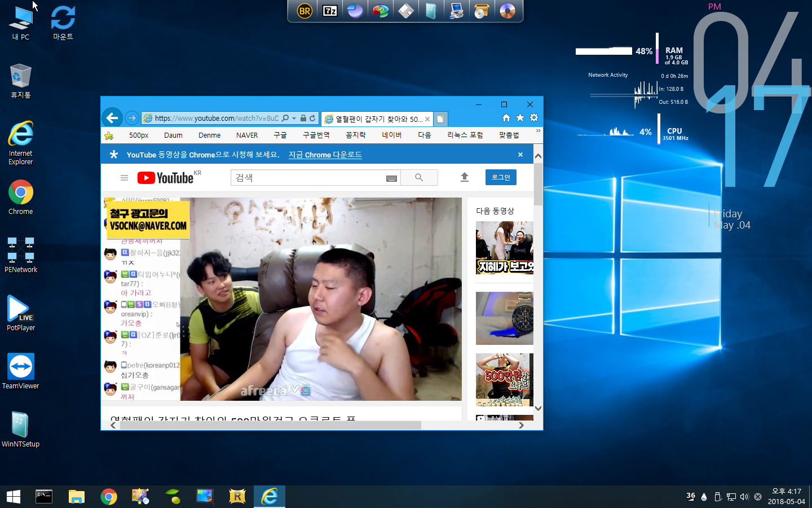Viewport: 812px width, 508px height.
Task: Open WinNTSetup from the desktop
Action: pos(21,430)
